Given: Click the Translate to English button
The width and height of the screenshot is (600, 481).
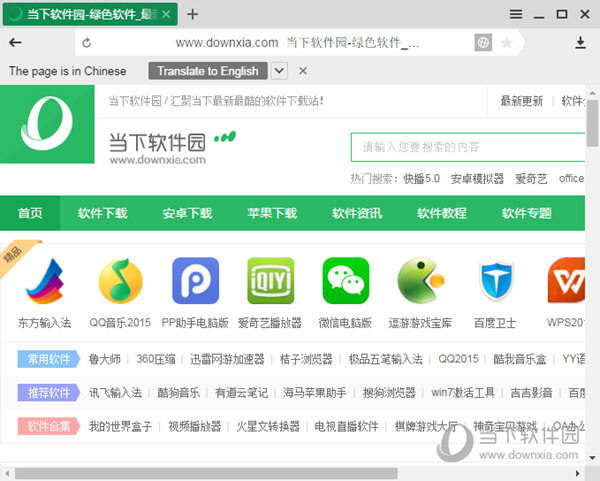Looking at the screenshot, I should 208,71.
